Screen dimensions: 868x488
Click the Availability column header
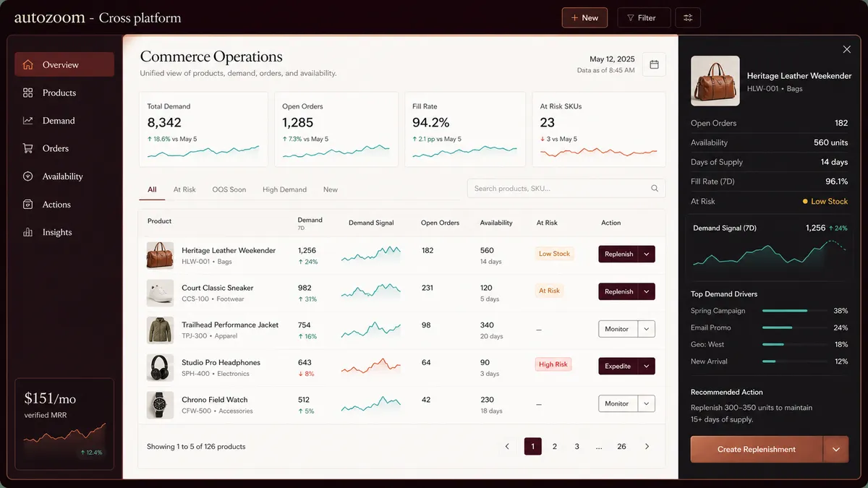click(496, 223)
